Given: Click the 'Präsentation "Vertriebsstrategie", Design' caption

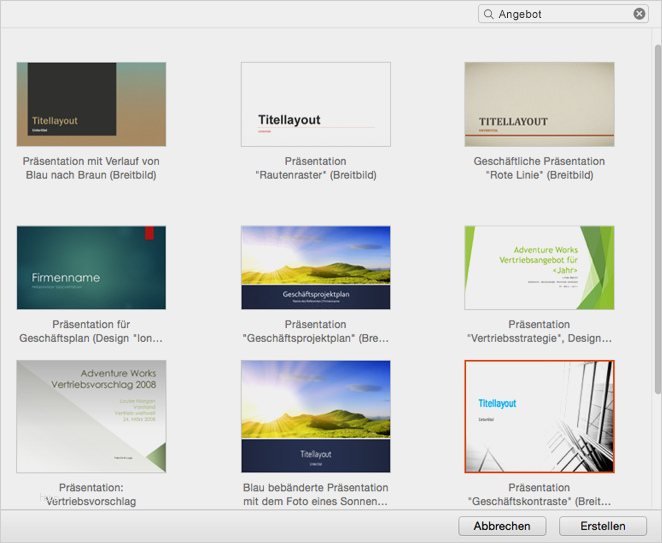Looking at the screenshot, I should tap(539, 331).
